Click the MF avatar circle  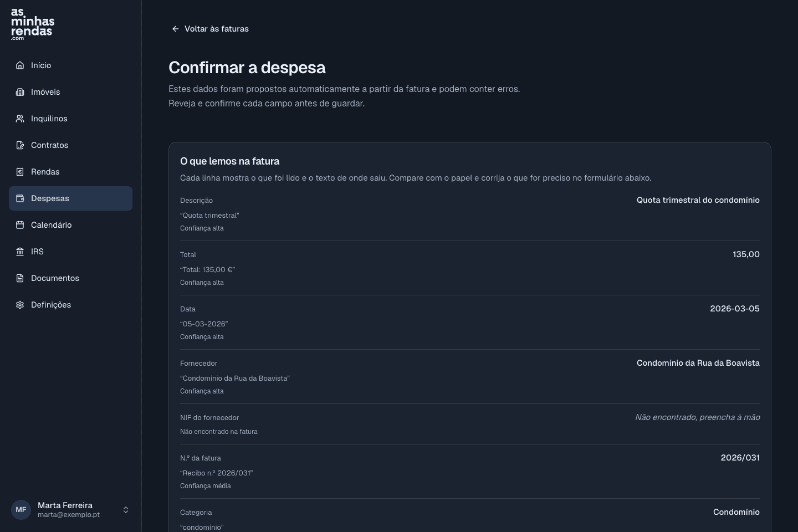point(21,510)
